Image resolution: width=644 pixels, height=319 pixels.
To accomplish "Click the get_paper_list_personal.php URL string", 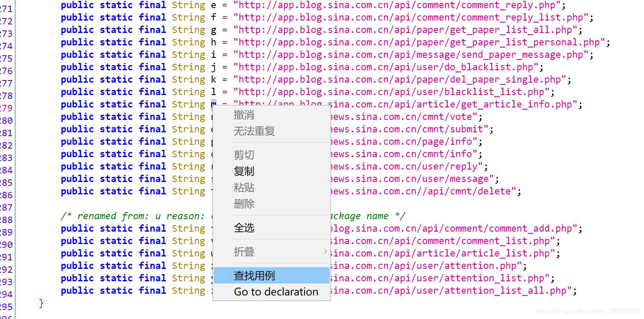I will (x=419, y=43).
